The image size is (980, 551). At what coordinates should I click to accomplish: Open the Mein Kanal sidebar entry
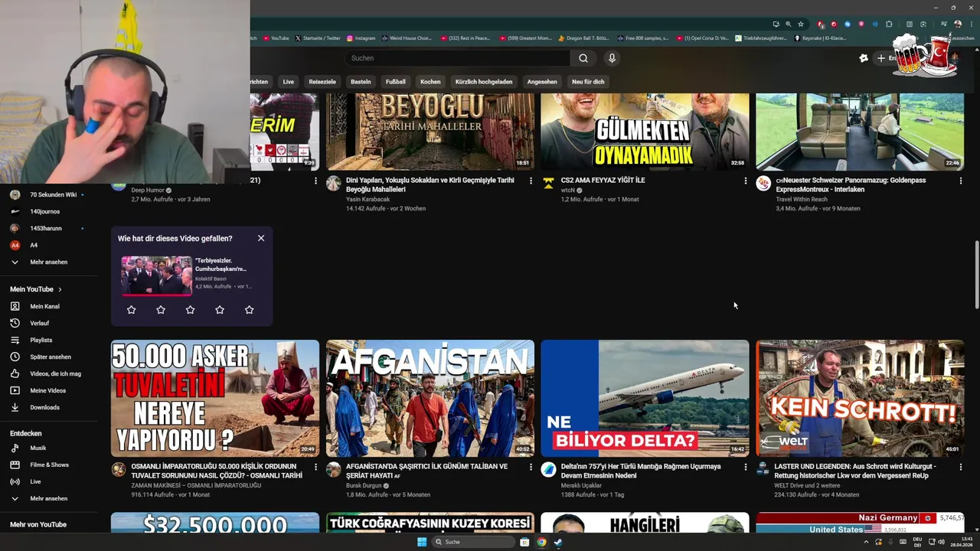click(x=44, y=306)
